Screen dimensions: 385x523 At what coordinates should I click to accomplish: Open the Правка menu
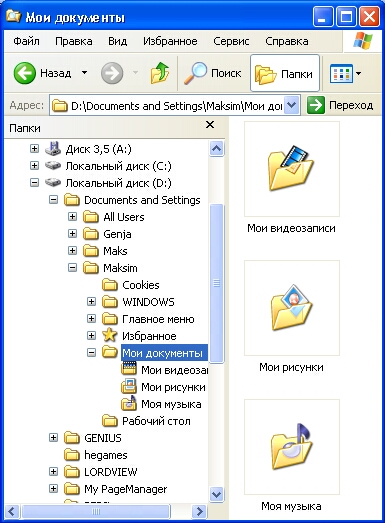[x=74, y=41]
